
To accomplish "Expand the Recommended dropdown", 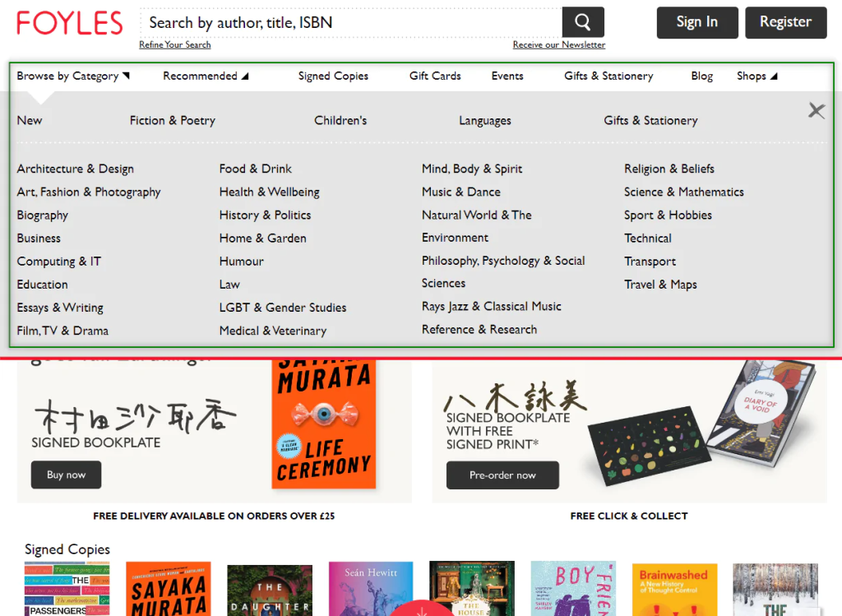I will [x=205, y=76].
